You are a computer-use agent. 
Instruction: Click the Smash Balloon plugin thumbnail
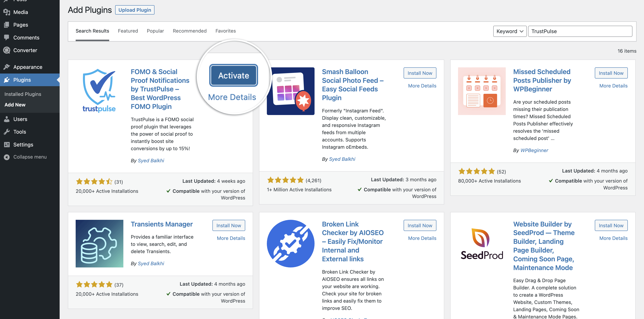pos(291,91)
